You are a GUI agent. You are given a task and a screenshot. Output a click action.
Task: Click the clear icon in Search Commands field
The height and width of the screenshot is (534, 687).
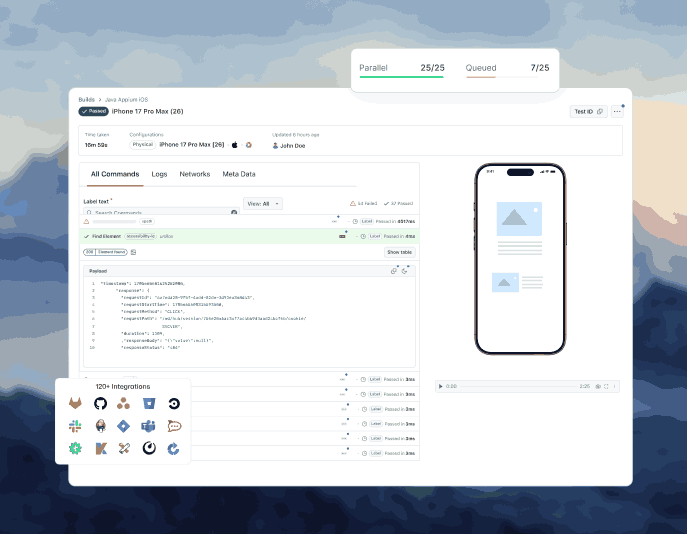[x=234, y=212]
